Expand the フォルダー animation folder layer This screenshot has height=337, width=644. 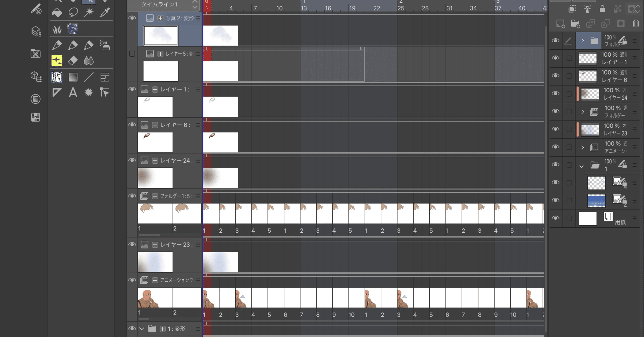click(583, 112)
